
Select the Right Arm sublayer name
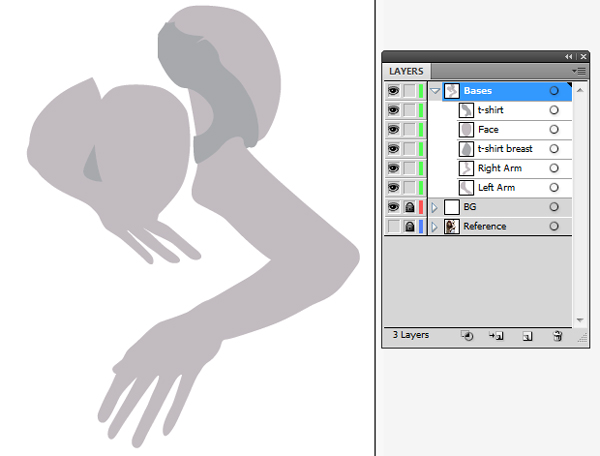(x=500, y=168)
